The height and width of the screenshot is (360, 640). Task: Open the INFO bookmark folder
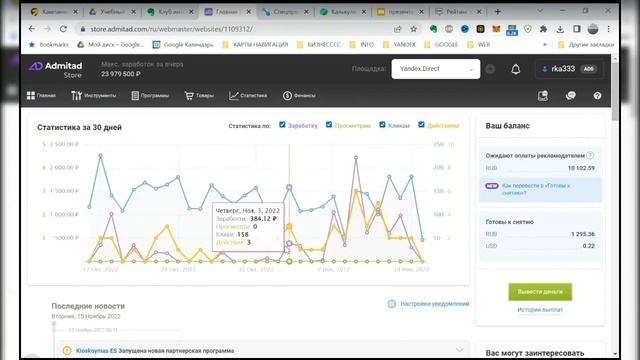(362, 44)
